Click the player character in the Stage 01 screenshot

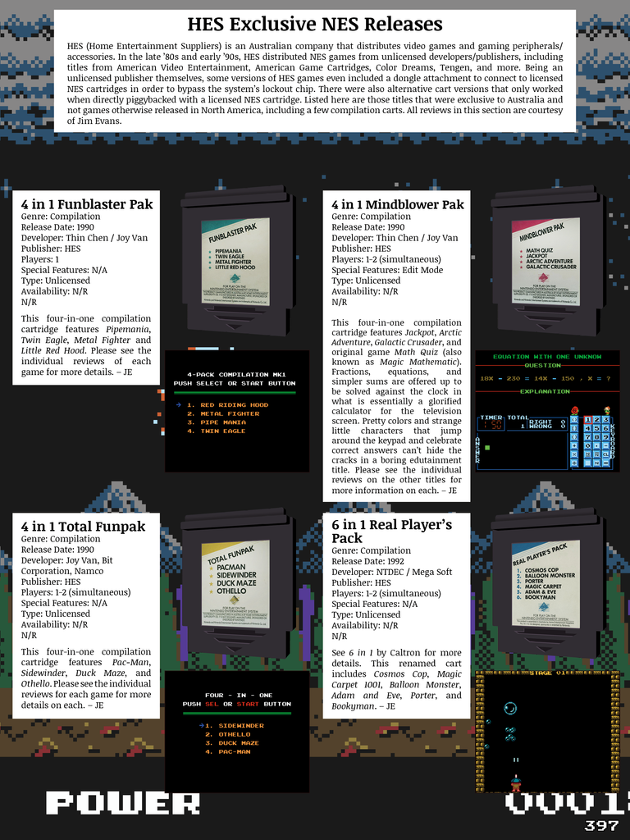tap(515, 783)
